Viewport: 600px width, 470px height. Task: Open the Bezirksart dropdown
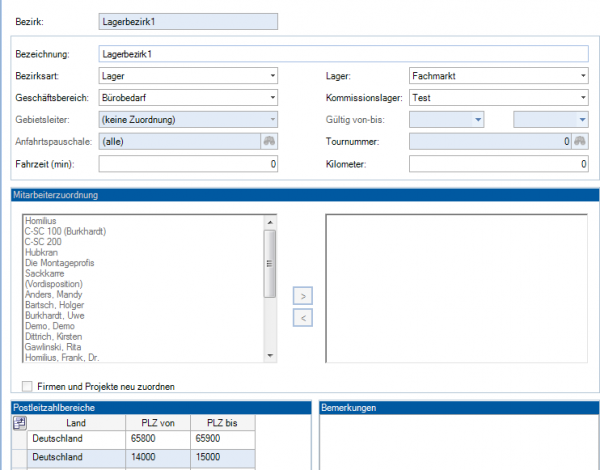(x=272, y=75)
